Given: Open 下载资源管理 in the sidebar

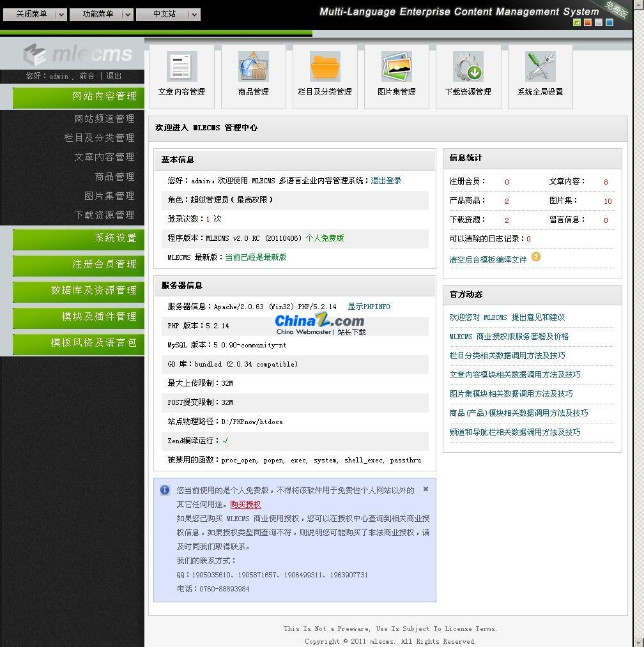Looking at the screenshot, I should click(104, 215).
